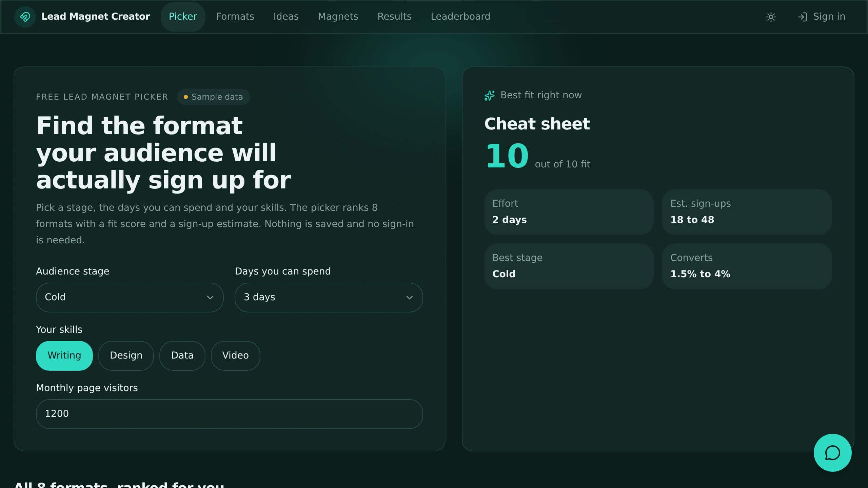
Task: Switch to the Picker tab
Action: point(183,17)
